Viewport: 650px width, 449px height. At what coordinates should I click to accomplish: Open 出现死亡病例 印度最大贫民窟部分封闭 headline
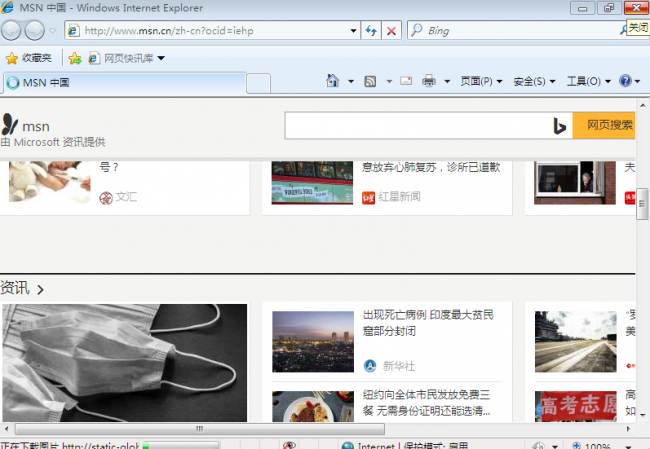pyautogui.click(x=428, y=323)
